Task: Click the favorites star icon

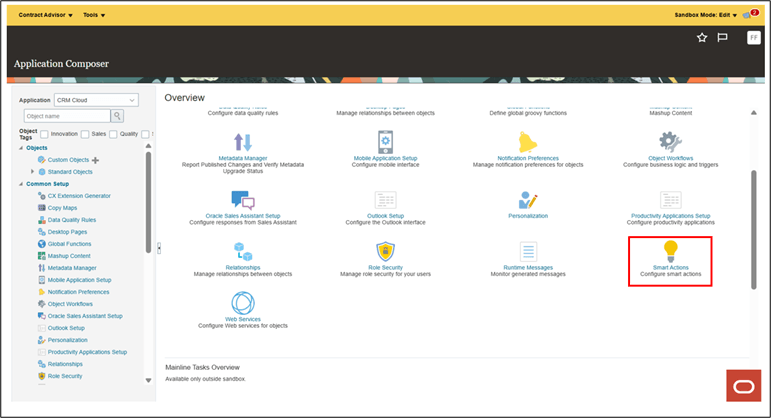Action: [x=702, y=37]
